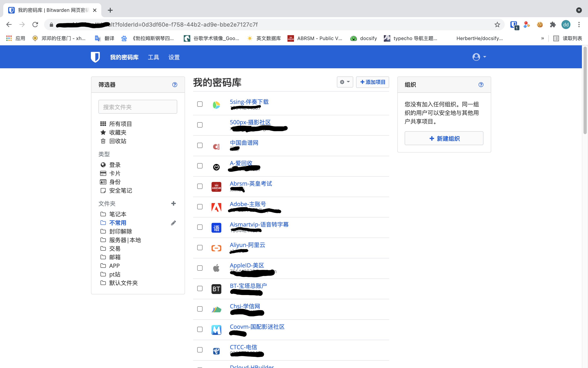Select the AppleID-美区 checkbox

pyautogui.click(x=200, y=268)
